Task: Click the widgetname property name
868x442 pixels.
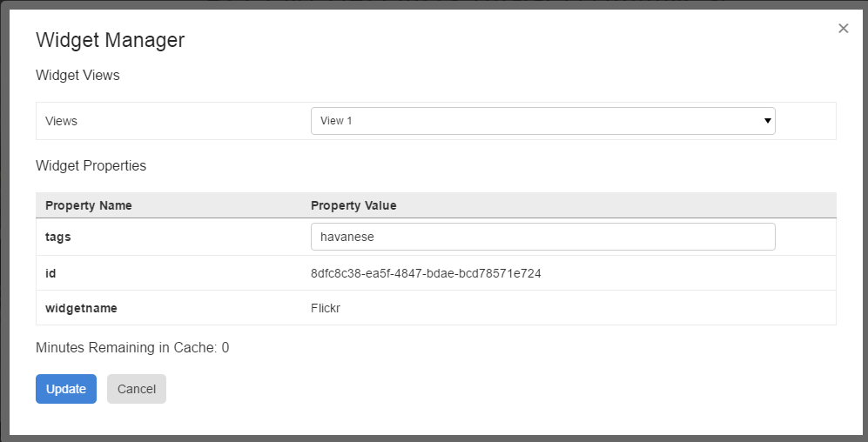Action: (81, 308)
